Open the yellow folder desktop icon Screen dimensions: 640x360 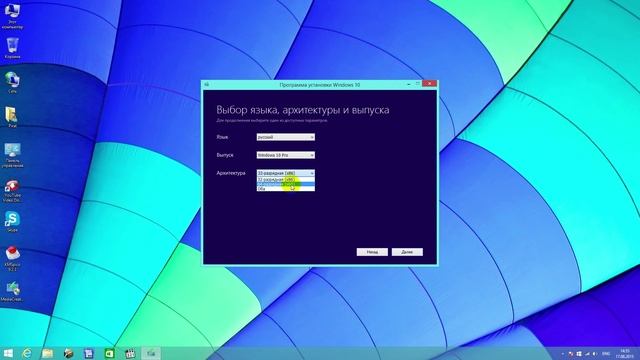coord(12,117)
